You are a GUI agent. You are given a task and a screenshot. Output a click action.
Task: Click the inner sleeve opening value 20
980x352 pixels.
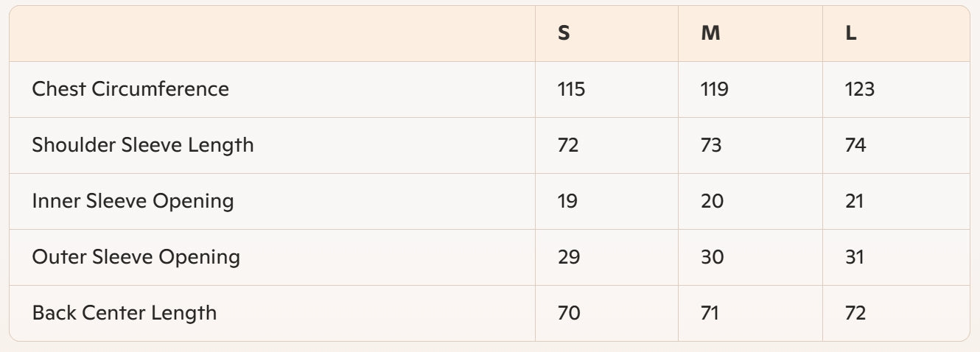(x=713, y=202)
